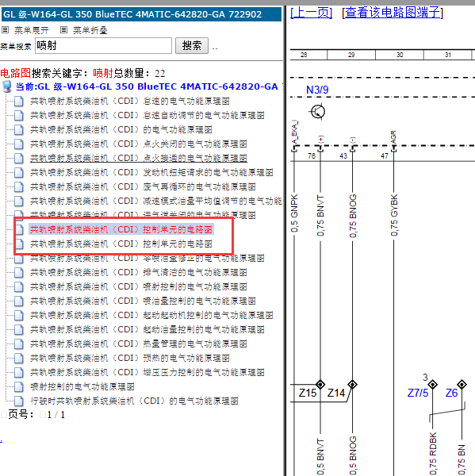The image size is (475, 476).
Task: Click column number 28 in diagram ruler
Action: coord(304,55)
